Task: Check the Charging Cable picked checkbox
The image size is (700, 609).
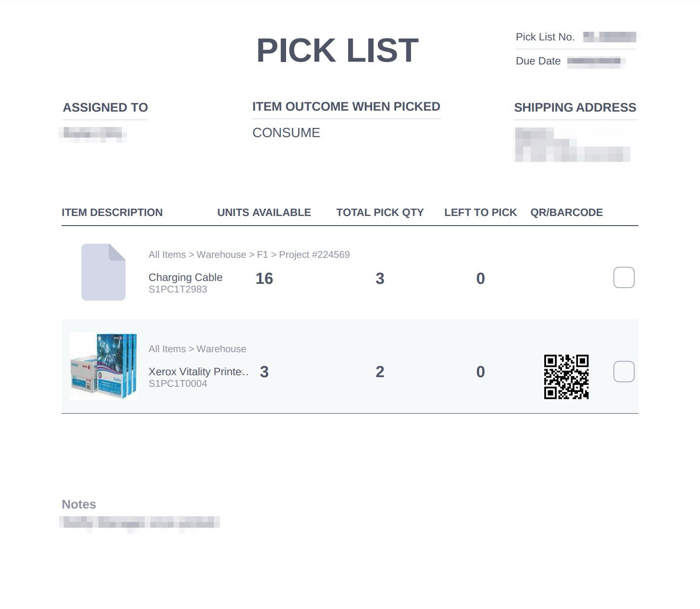Action: pyautogui.click(x=624, y=278)
